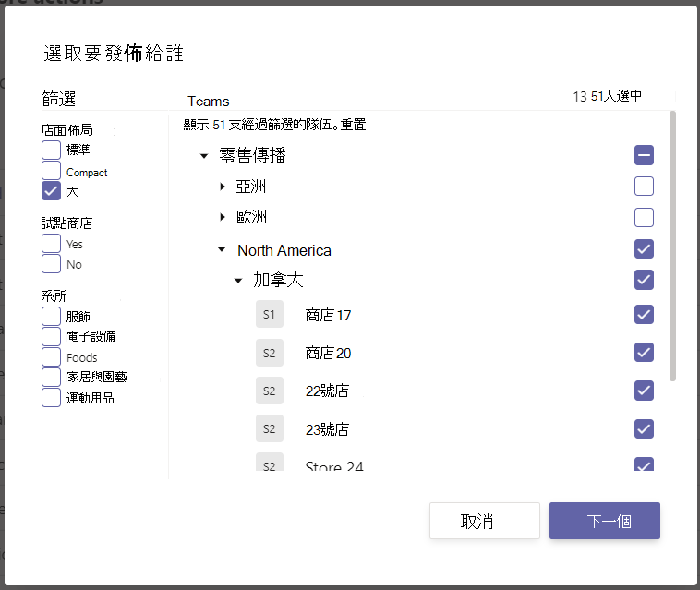Uncheck the 22號店 checkbox
Viewport: 700px width, 590px height.
point(644,391)
